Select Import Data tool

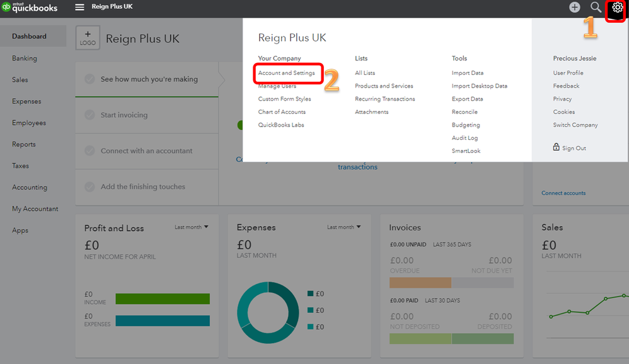tap(467, 73)
